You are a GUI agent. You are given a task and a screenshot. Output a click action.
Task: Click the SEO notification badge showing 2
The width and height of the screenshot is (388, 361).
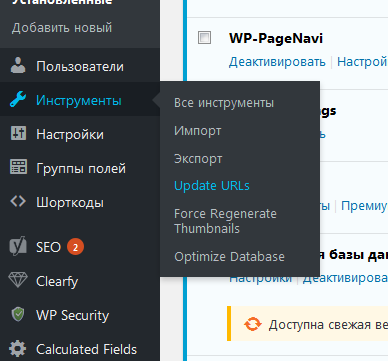click(x=75, y=247)
